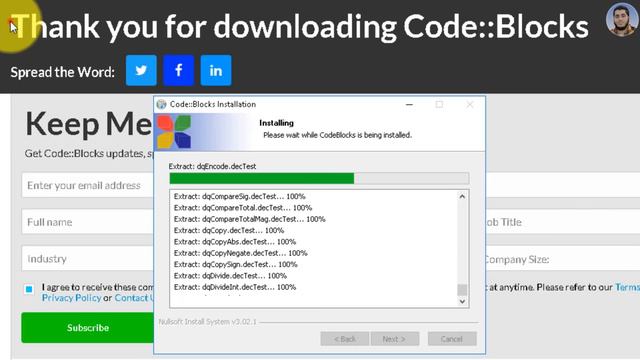This screenshot has height=360, width=640.
Task: Open the Terms link
Action: 627,287
